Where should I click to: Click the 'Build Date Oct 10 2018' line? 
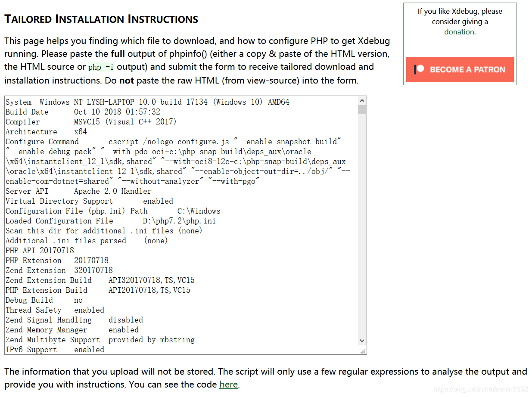coord(83,112)
